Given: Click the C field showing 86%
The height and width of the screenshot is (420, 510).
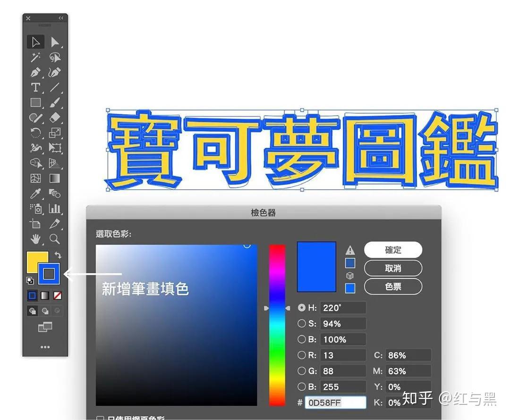Looking at the screenshot, I should (408, 355).
